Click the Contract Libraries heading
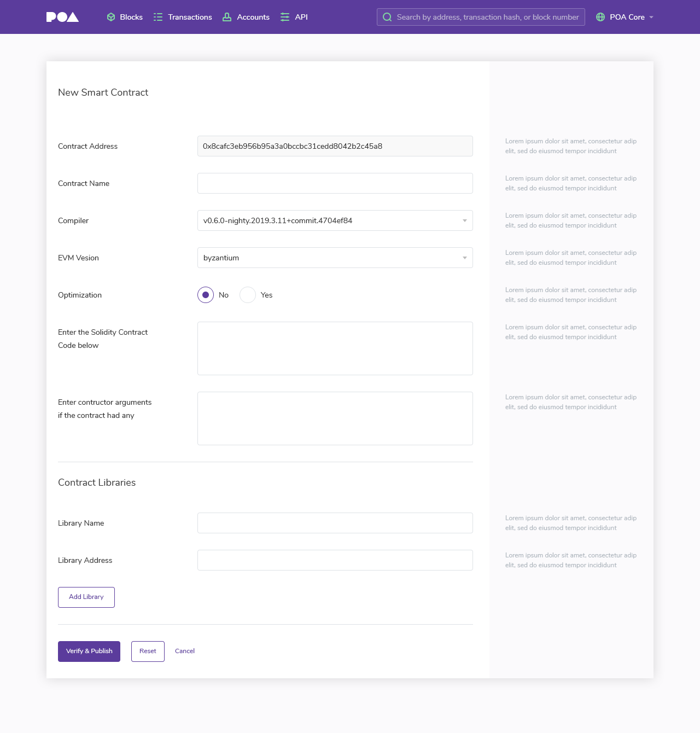 (x=97, y=482)
